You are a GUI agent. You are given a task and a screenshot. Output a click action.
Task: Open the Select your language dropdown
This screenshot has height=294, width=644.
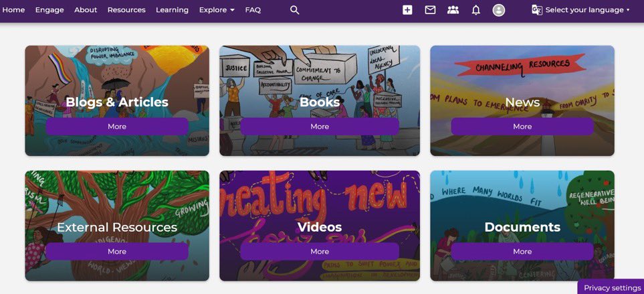coord(587,10)
